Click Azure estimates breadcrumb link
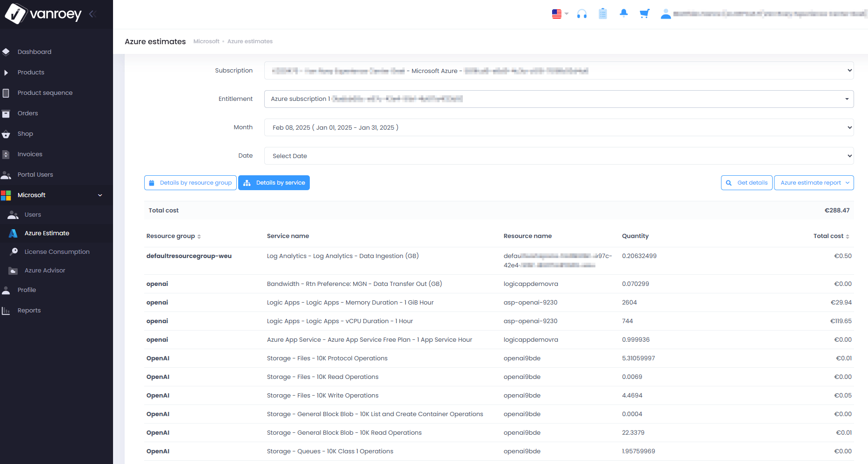The height and width of the screenshot is (464, 868). click(250, 41)
